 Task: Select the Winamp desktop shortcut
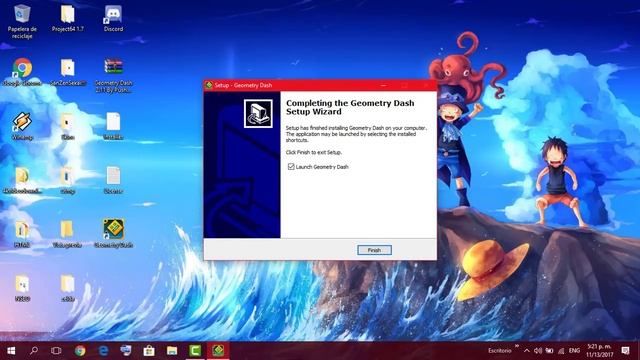22,126
